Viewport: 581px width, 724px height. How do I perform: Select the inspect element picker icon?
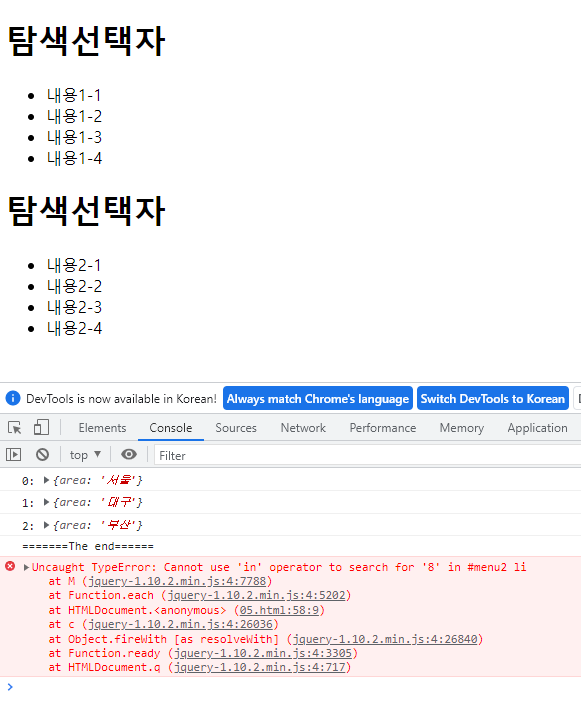tap(15, 428)
